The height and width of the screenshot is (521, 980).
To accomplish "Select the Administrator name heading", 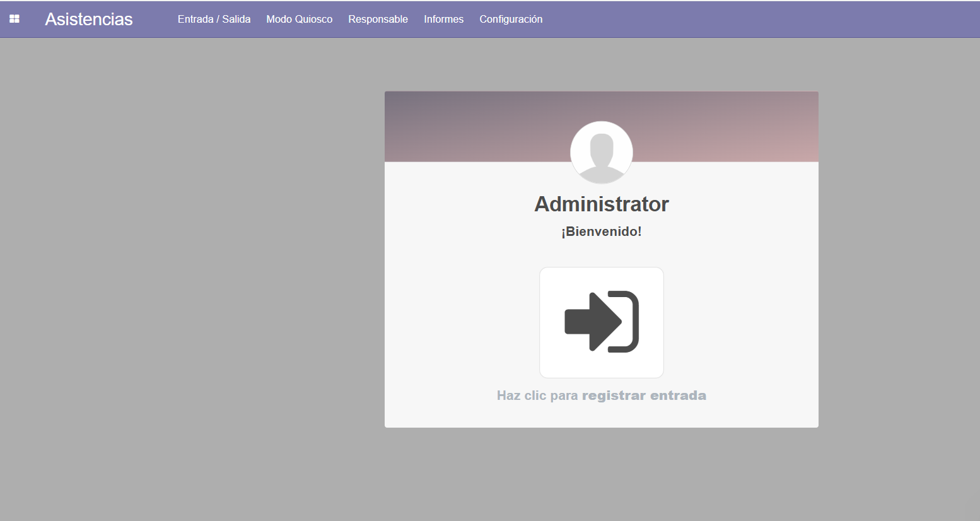I will (x=601, y=204).
